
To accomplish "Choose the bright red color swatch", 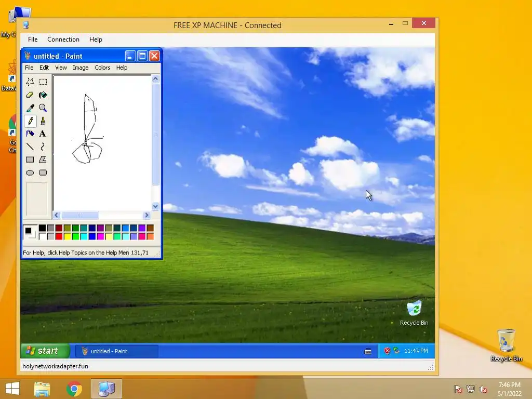I will point(59,236).
